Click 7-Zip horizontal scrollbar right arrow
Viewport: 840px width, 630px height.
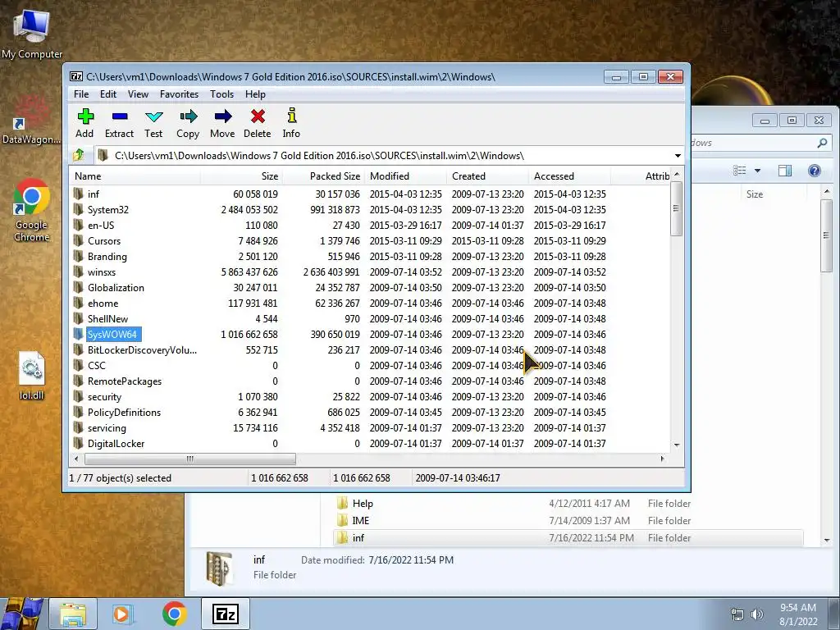click(x=663, y=459)
